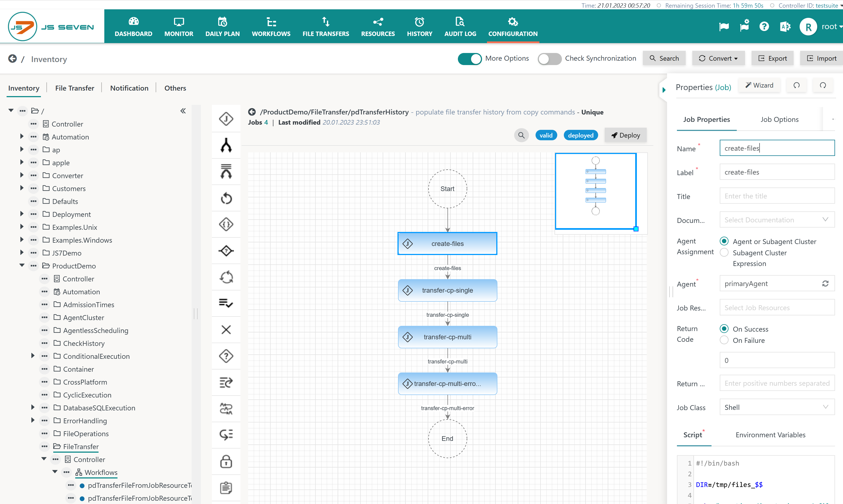Select the transfer-cp-single job node

(447, 290)
